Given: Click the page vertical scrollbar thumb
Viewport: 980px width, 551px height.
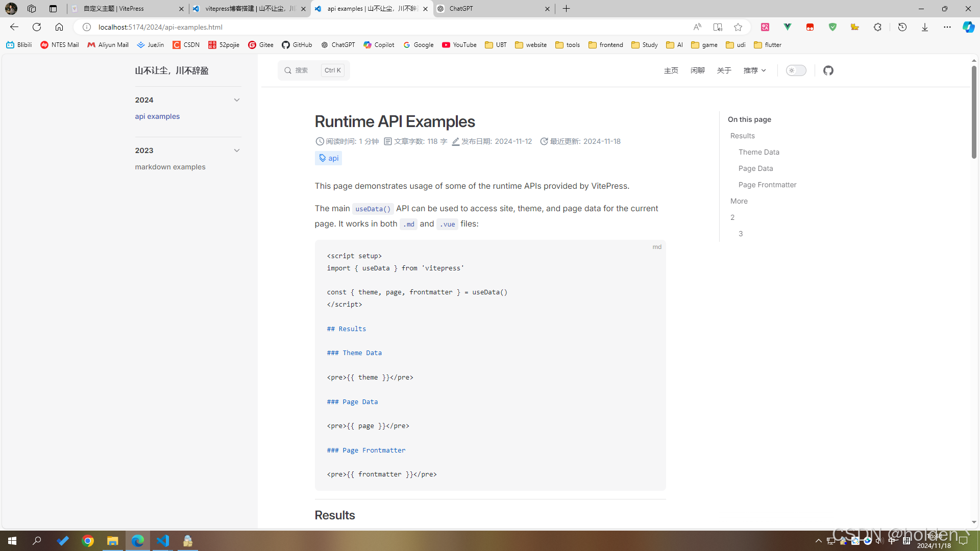Looking at the screenshot, I should [974, 112].
